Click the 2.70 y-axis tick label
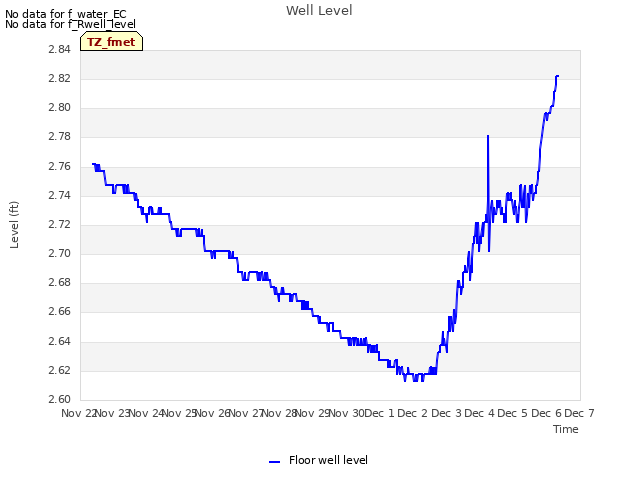 59,253
